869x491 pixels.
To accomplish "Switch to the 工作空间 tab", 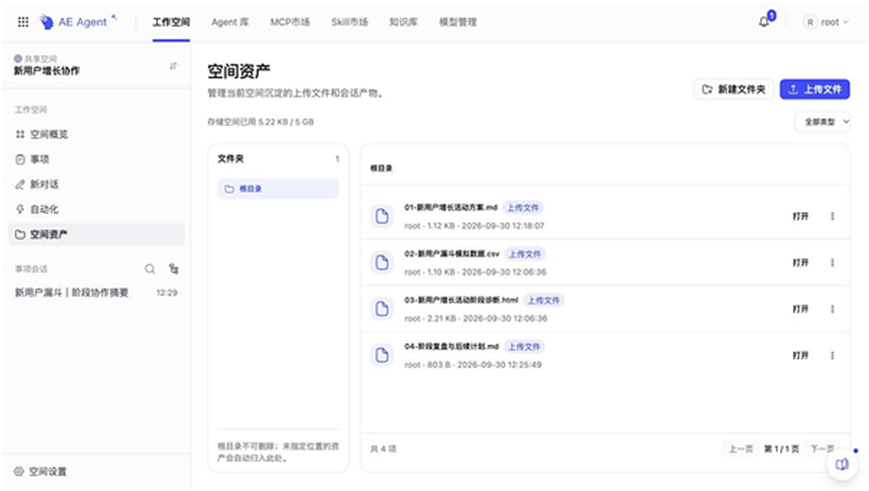I will coord(171,22).
